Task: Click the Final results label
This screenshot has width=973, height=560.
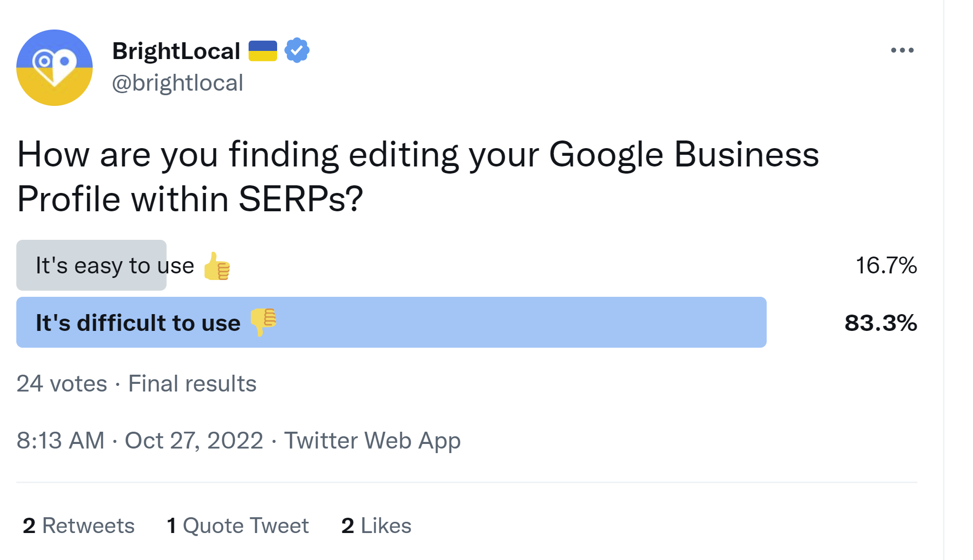Action: [192, 383]
